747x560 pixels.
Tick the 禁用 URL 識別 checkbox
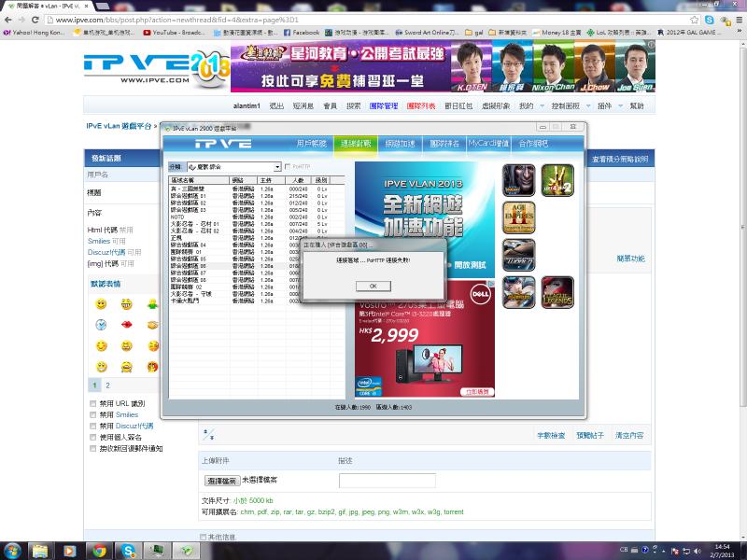pyautogui.click(x=92, y=403)
